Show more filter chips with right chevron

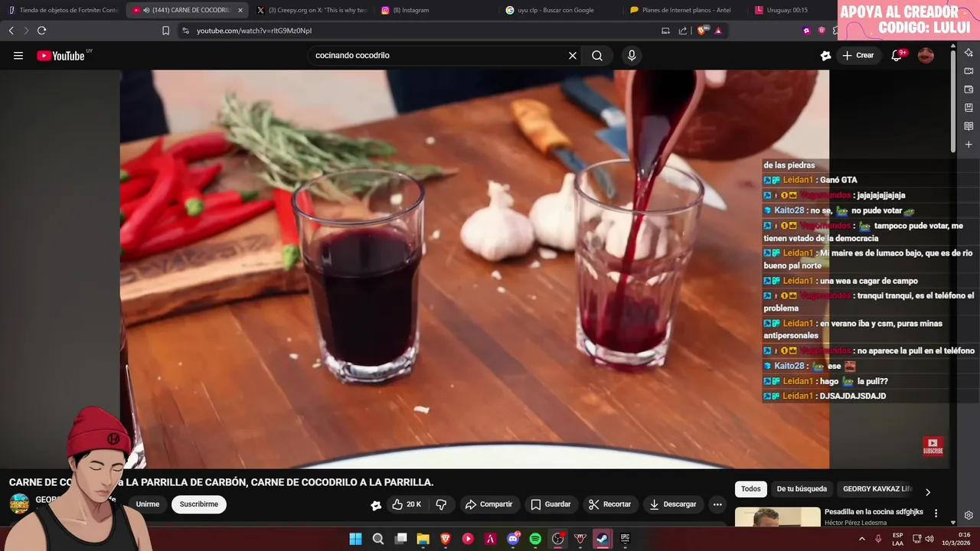[928, 492]
